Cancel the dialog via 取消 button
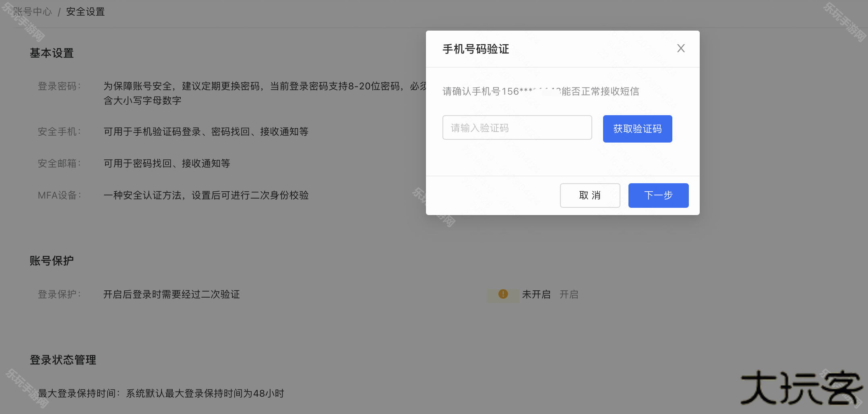The height and width of the screenshot is (414, 868). click(x=590, y=196)
